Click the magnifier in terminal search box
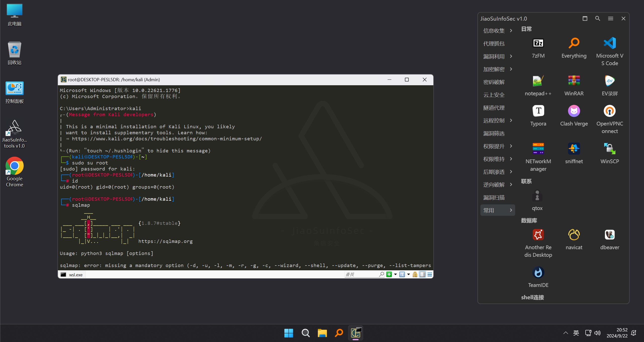The height and width of the screenshot is (342, 644). coord(382,274)
